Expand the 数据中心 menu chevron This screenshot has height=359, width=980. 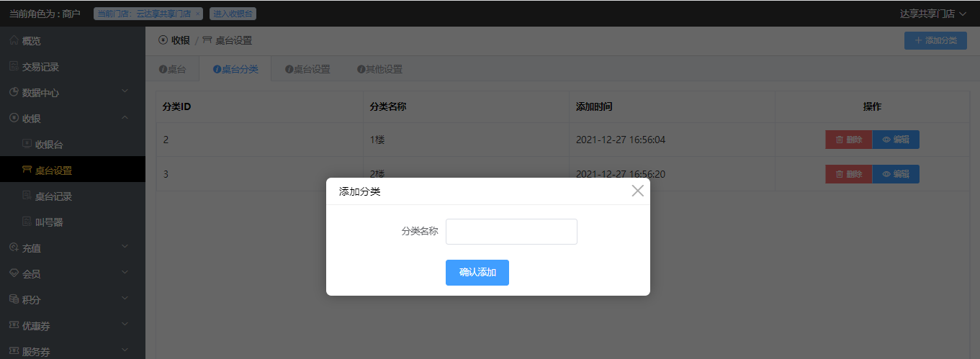point(125,91)
